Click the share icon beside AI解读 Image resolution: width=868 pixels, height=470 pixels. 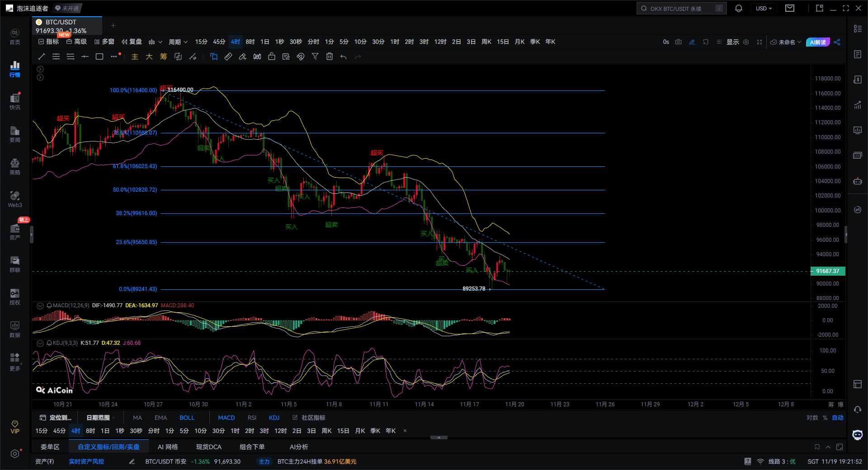coord(837,42)
